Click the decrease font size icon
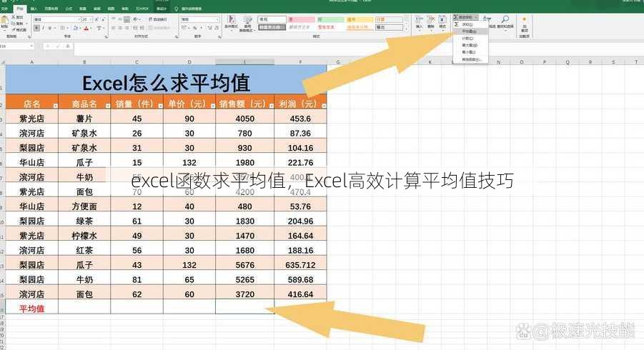This screenshot has width=644, height=350. 104,19
